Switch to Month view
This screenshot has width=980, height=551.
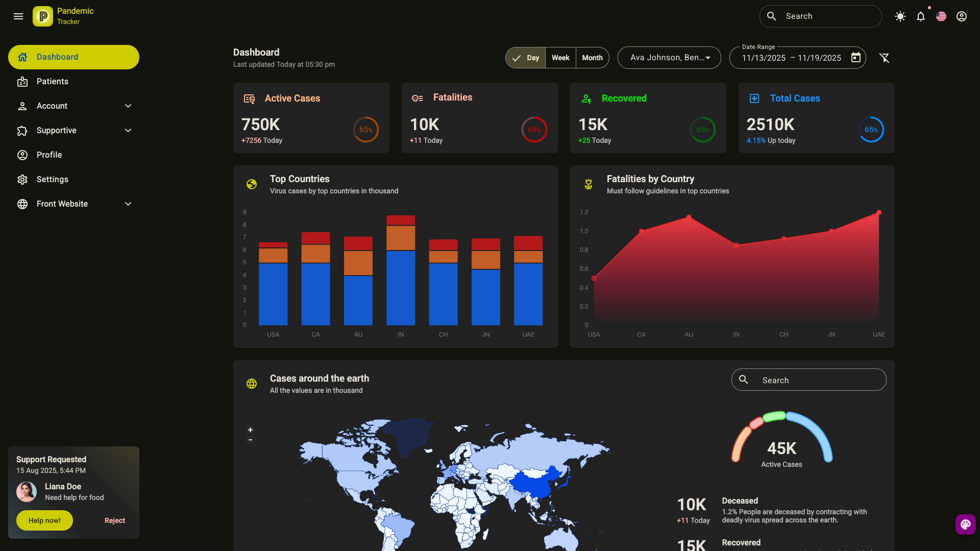592,58
